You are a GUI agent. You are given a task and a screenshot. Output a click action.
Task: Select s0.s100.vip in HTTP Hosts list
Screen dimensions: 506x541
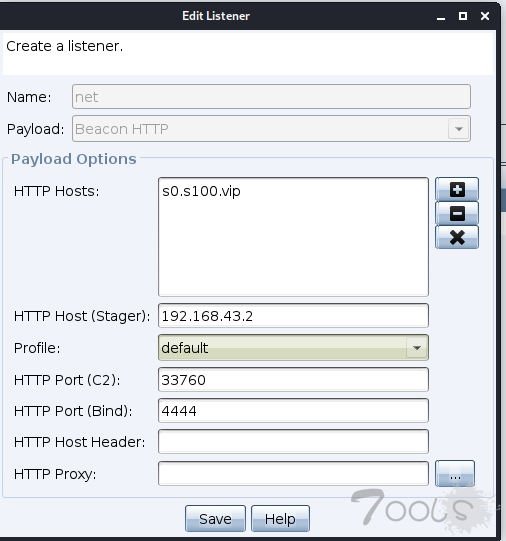[201, 191]
